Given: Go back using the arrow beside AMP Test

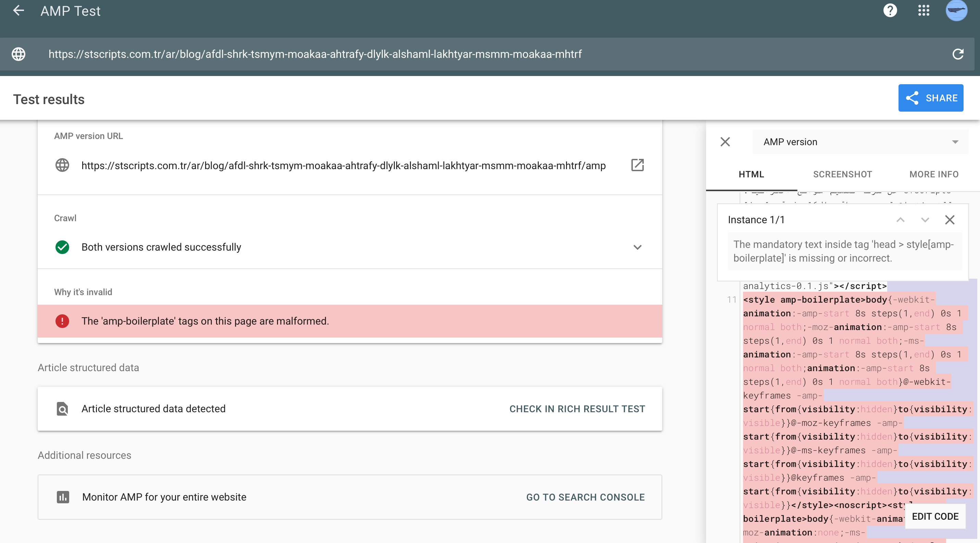Looking at the screenshot, I should point(18,11).
